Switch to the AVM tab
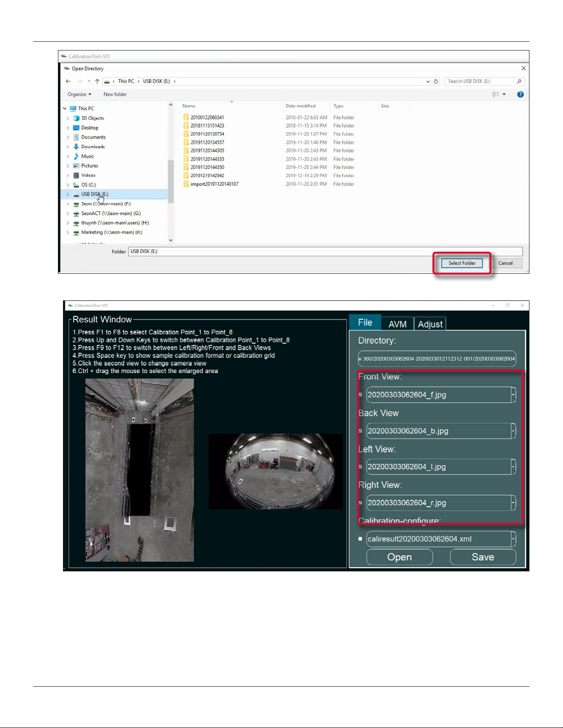 [398, 324]
